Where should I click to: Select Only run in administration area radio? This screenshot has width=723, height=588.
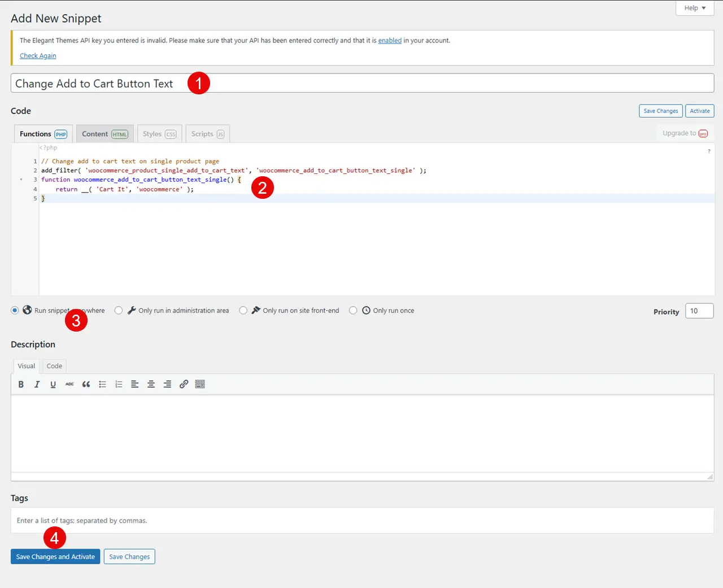[x=119, y=310]
